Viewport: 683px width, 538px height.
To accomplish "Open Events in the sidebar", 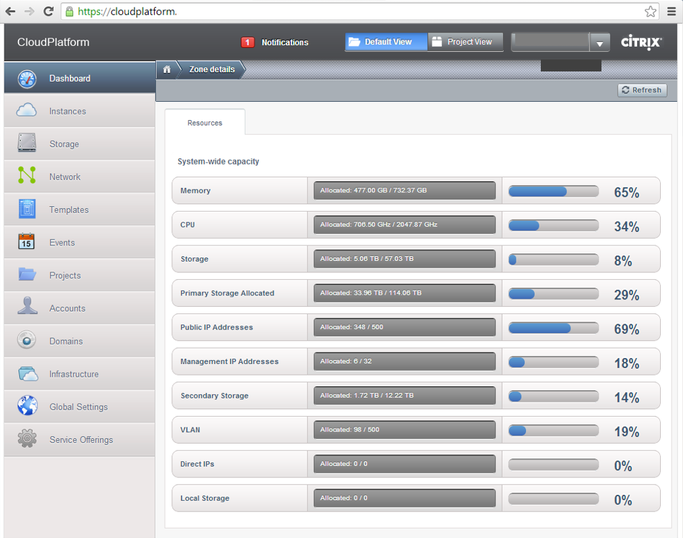I will point(80,242).
